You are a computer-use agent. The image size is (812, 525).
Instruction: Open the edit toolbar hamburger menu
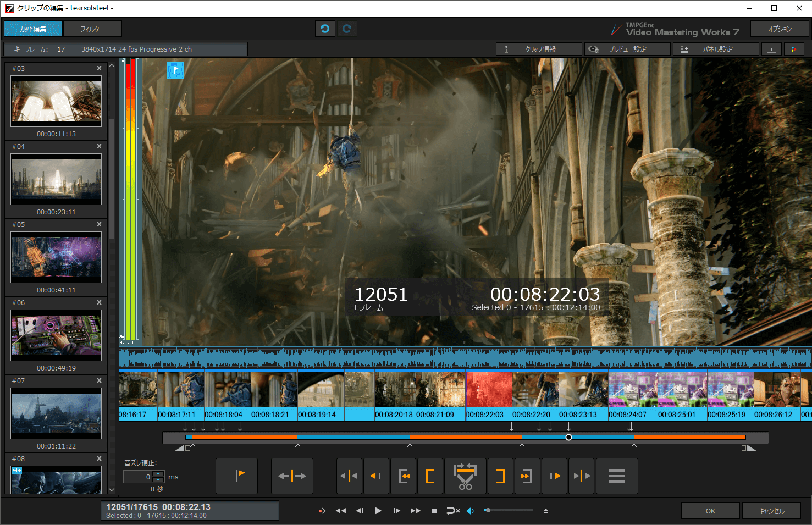pos(617,476)
